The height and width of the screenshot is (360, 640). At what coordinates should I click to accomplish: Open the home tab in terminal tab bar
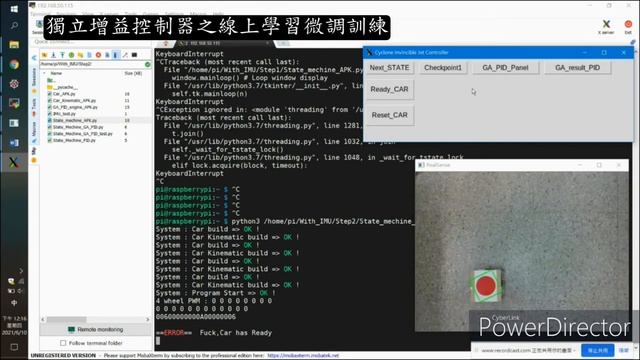pos(166,43)
